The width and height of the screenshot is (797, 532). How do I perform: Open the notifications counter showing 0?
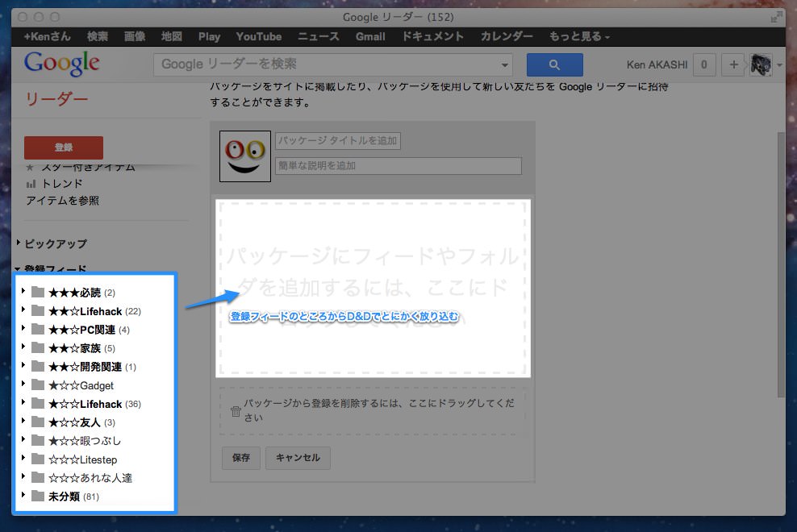coord(704,64)
